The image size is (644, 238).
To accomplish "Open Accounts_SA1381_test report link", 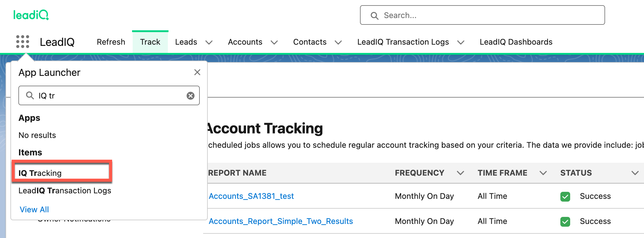I will [251, 196].
